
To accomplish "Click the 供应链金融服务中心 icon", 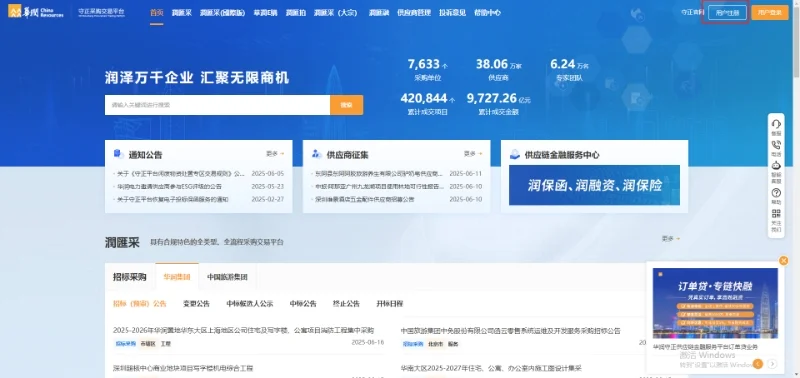I will coord(515,155).
